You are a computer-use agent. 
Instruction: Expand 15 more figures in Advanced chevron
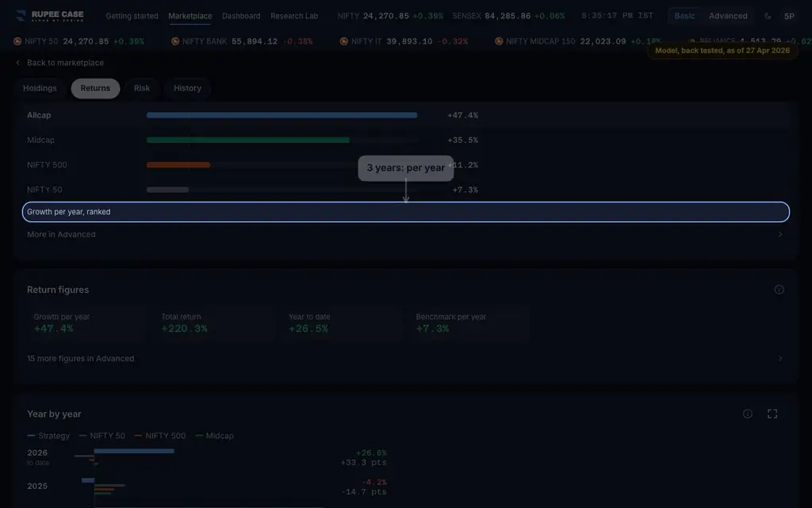(780, 358)
